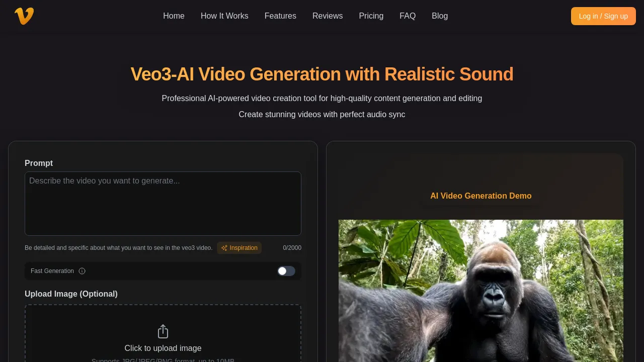The image size is (644, 362).
Task: Click the 'AI Video Generation Demo' title
Action: (481, 196)
